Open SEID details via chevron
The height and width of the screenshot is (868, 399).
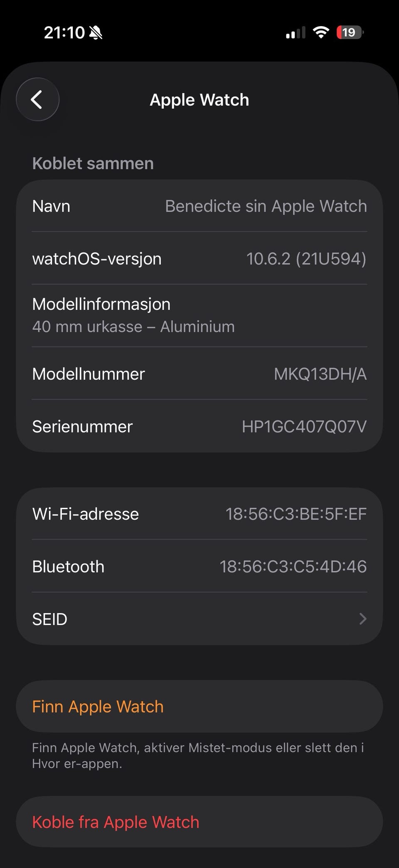pyautogui.click(x=362, y=619)
